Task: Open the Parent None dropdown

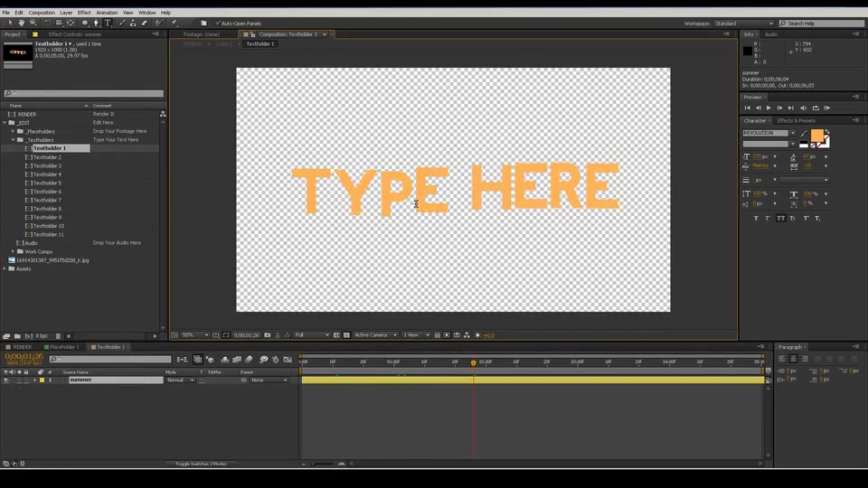Action: pos(269,380)
